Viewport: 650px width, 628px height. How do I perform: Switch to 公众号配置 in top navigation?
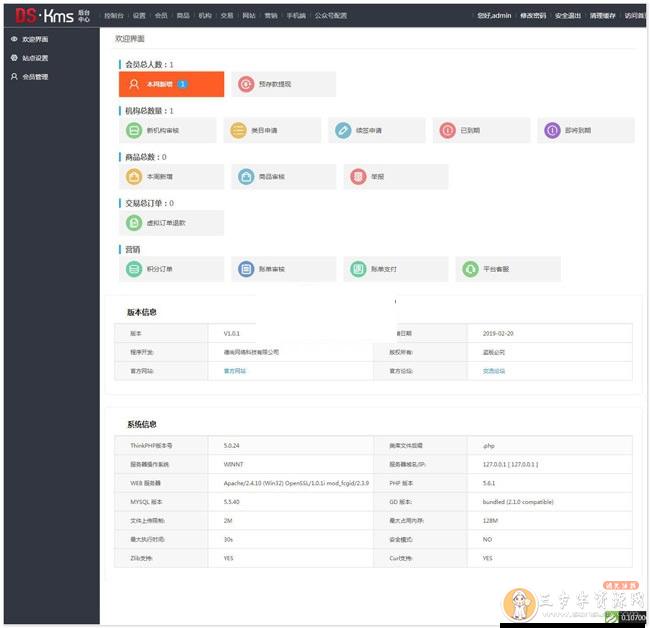point(331,16)
